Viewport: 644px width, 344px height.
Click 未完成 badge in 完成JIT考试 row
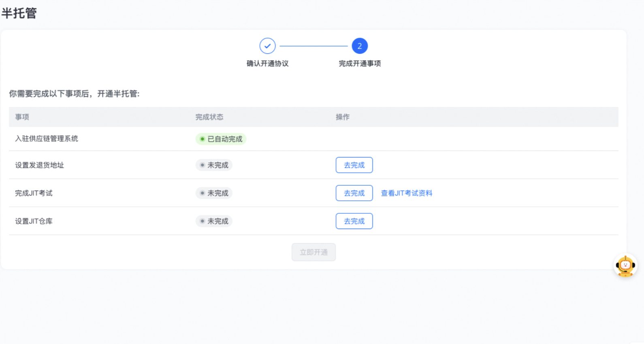click(214, 193)
